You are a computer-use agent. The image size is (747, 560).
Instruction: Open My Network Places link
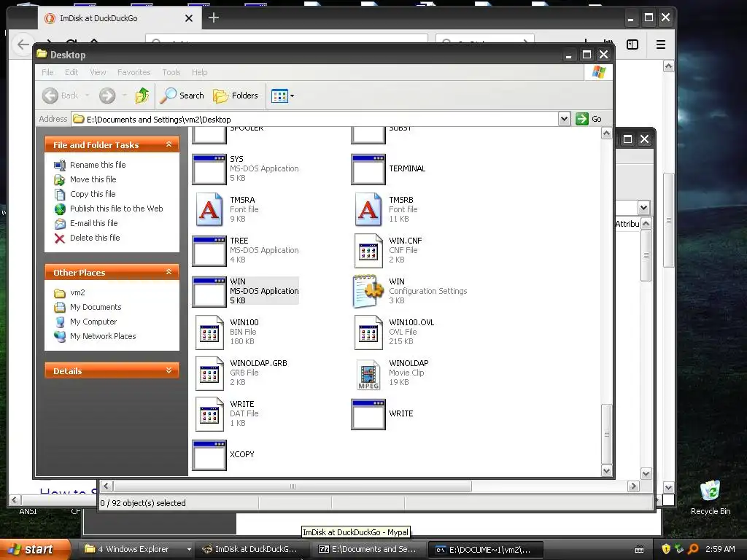pos(103,336)
